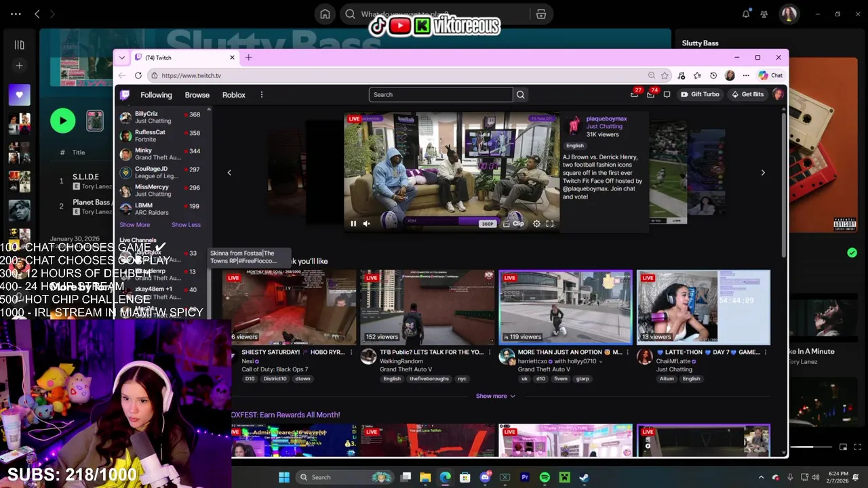Select the Browse tab in Twitch
The width and height of the screenshot is (868, 488).
(x=197, y=95)
